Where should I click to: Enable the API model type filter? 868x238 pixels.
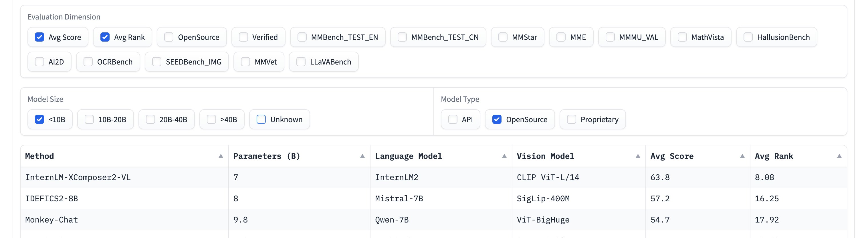pyautogui.click(x=453, y=120)
